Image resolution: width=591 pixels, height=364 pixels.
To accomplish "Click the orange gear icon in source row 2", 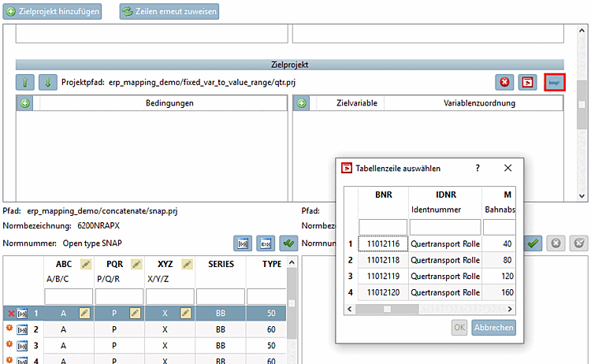I will [x=9, y=329].
